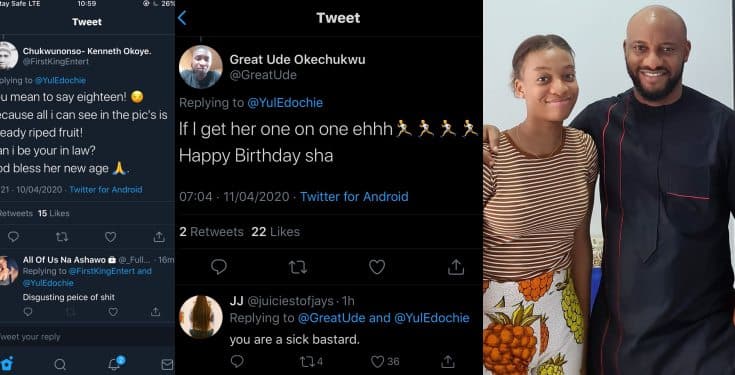
Task: Retweet the Great Ude Okechukwu tweet
Action: (x=298, y=267)
